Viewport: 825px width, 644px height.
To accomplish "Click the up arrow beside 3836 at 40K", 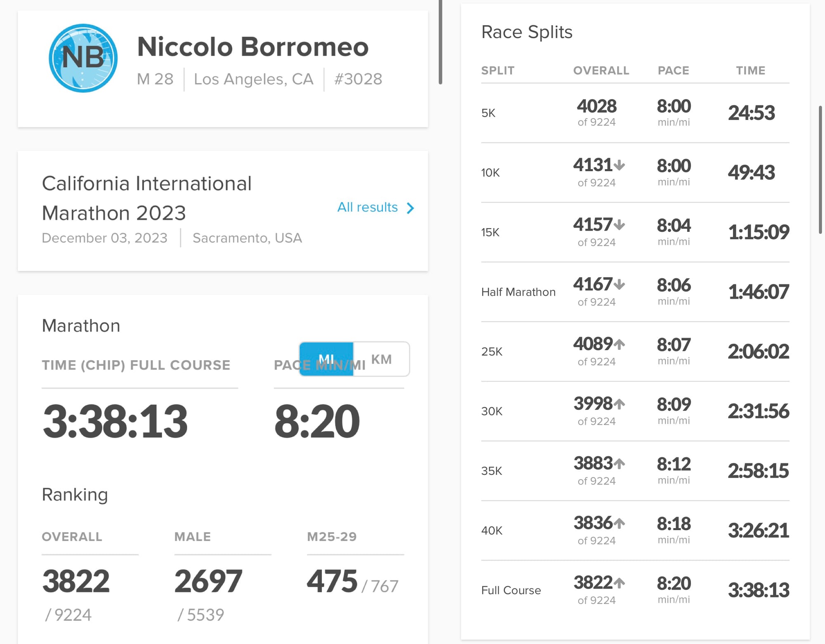I will tap(619, 523).
